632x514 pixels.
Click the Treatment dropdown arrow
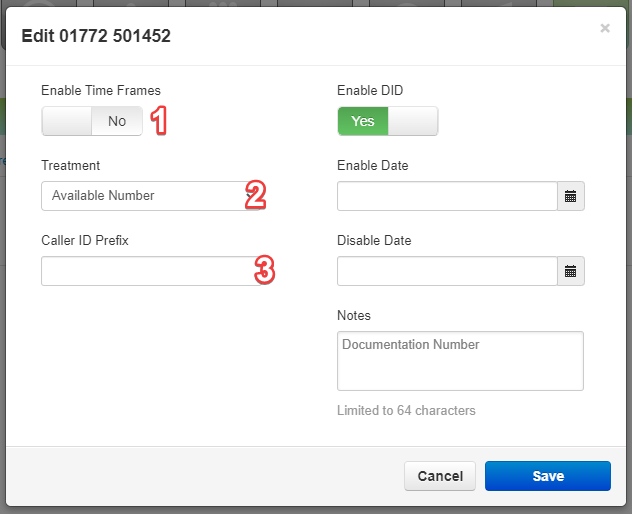pyautogui.click(x=251, y=196)
